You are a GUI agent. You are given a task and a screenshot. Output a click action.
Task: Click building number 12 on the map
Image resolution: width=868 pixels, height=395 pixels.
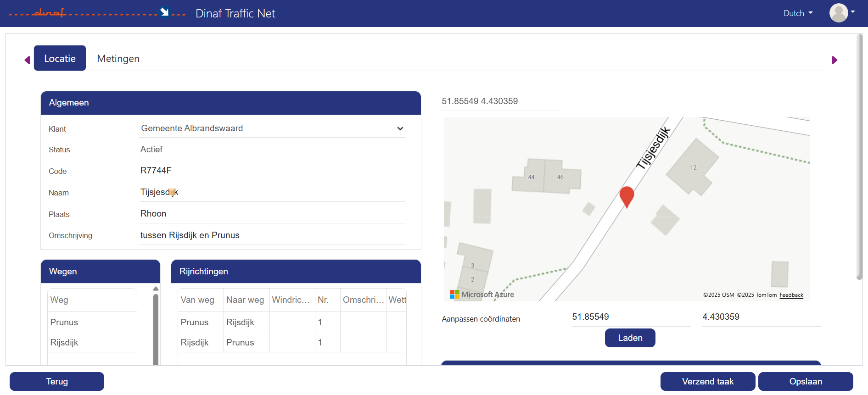[x=693, y=168]
